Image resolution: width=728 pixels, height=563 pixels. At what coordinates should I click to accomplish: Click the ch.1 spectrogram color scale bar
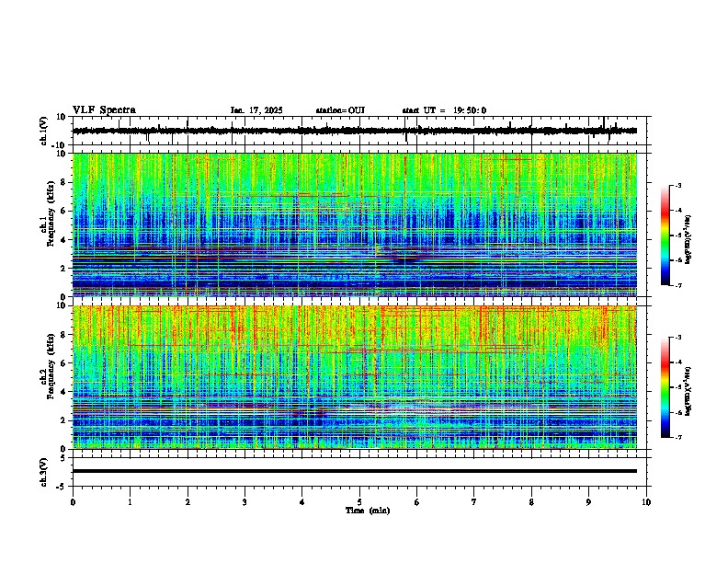665,236
